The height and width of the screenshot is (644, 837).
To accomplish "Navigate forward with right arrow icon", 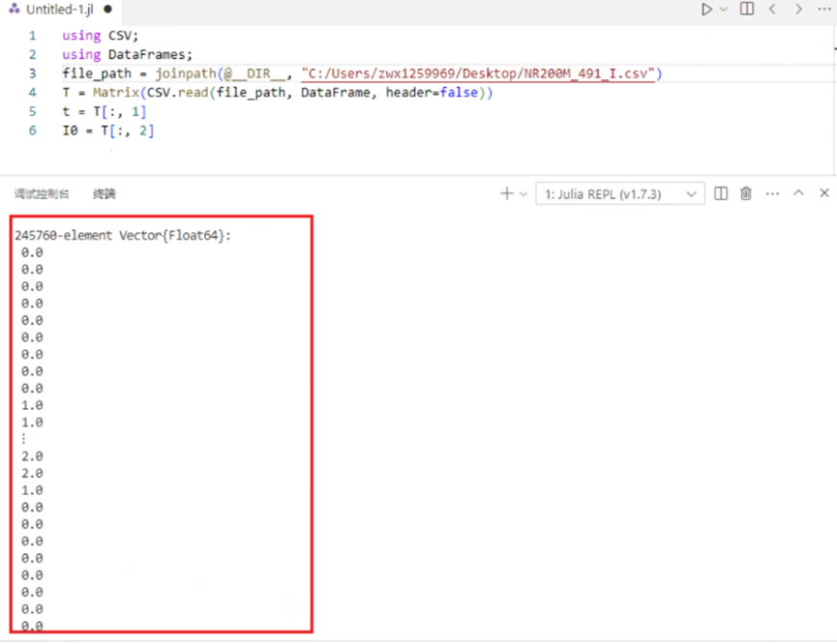I will [x=798, y=9].
